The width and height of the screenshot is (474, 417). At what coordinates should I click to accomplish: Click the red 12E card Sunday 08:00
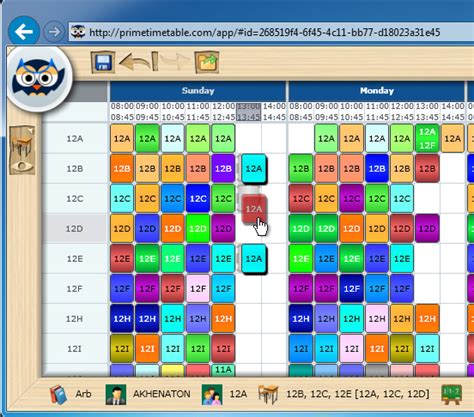(122, 259)
